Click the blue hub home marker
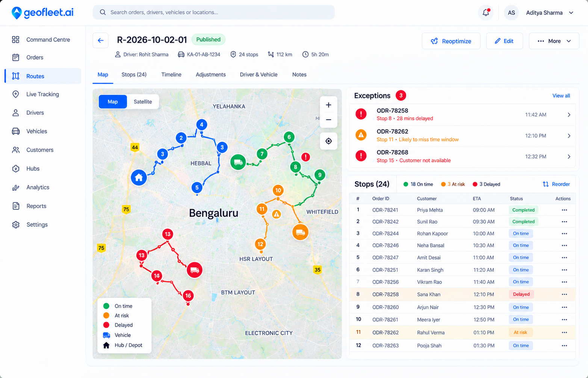The image size is (588, 378). coord(139,178)
